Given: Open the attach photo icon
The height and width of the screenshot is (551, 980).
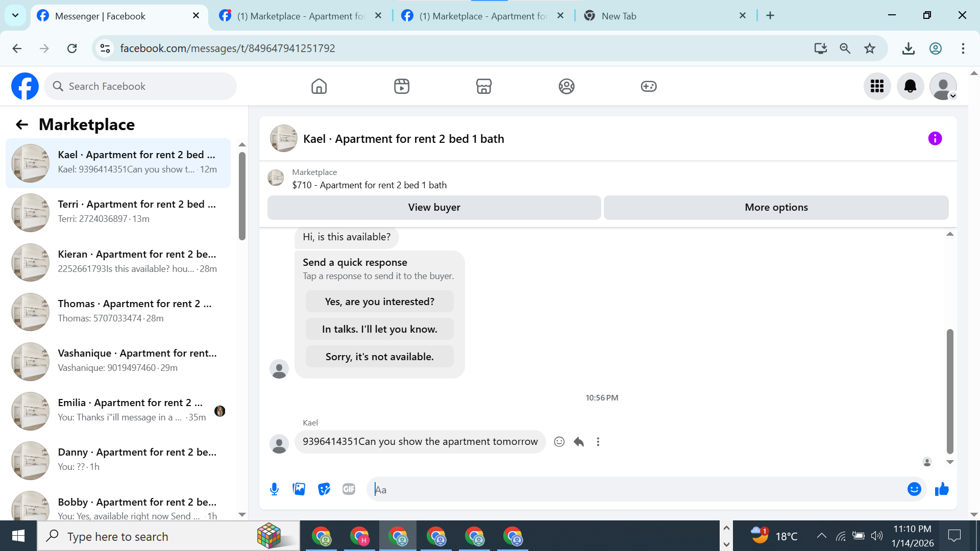Looking at the screenshot, I should coord(299,489).
